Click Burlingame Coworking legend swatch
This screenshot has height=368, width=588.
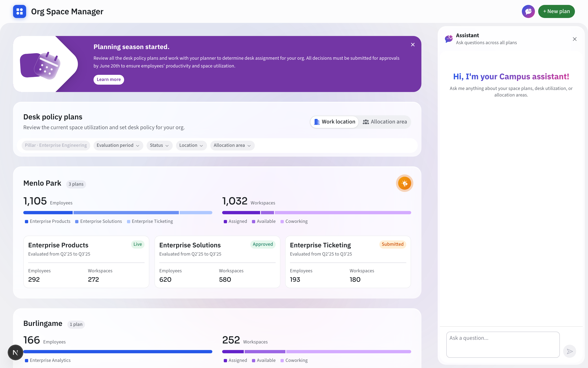[282, 360]
